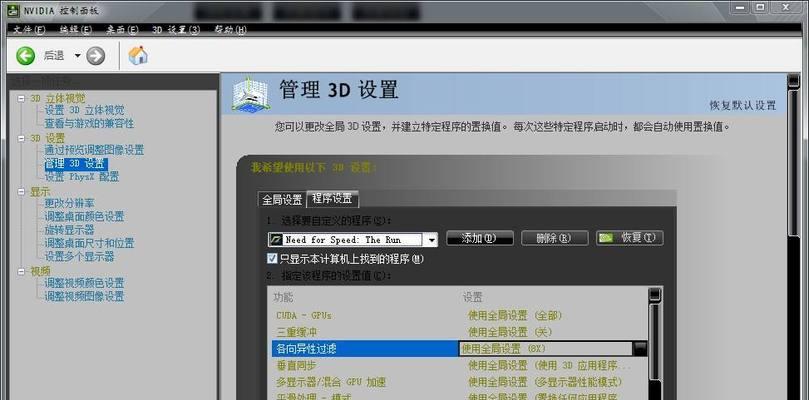Image resolution: width=809 pixels, height=400 pixels.
Task: Select 设置 PhysX 配置 in the tree
Action: click(x=82, y=177)
